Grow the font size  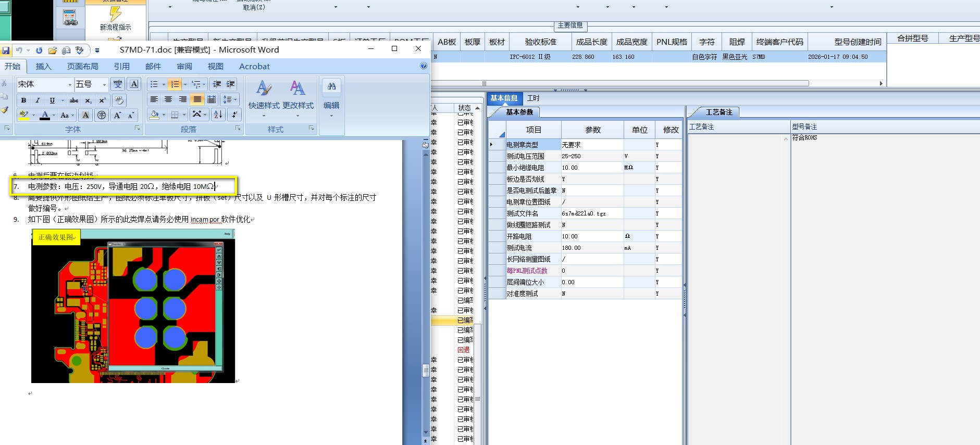[117, 115]
